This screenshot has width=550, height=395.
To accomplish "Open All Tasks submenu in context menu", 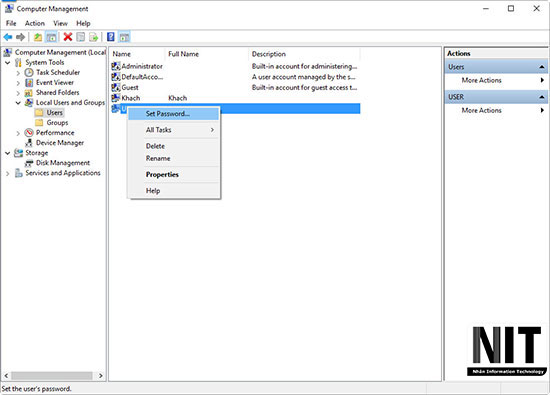I will (x=174, y=130).
